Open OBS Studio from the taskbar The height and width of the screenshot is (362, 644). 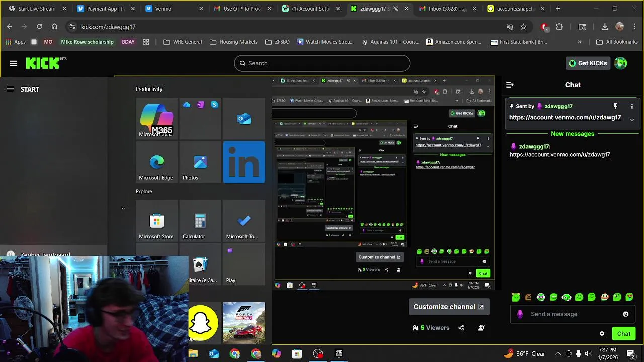point(318,354)
